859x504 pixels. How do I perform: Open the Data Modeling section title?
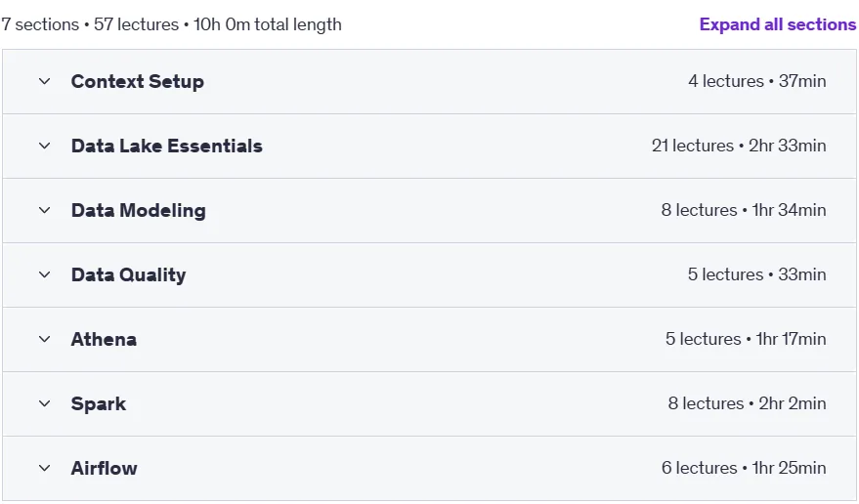pyautogui.click(x=139, y=210)
